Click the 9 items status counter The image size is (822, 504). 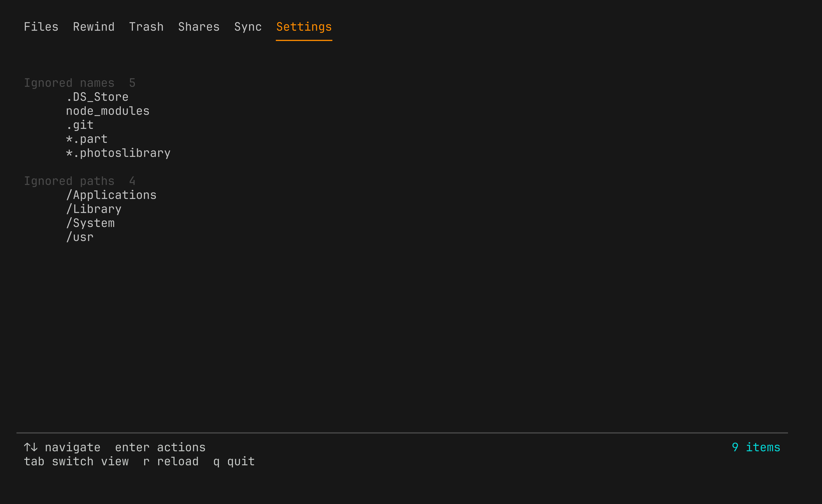pyautogui.click(x=756, y=447)
